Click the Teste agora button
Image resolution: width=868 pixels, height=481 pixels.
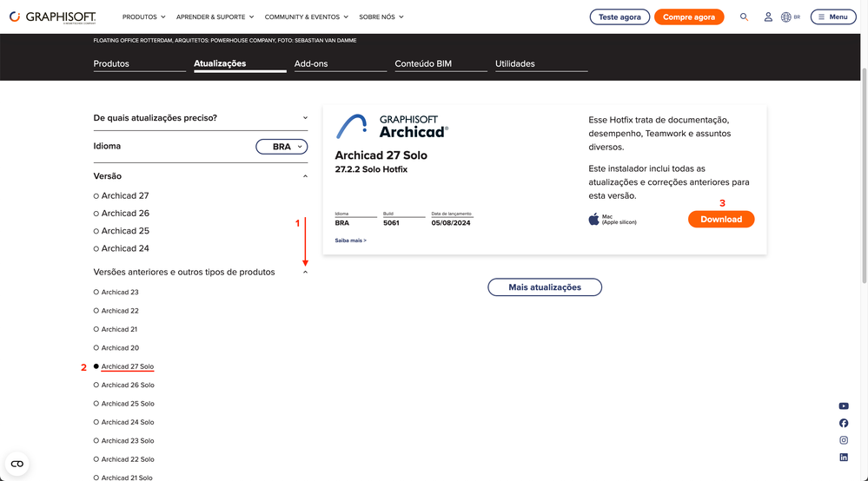(620, 17)
